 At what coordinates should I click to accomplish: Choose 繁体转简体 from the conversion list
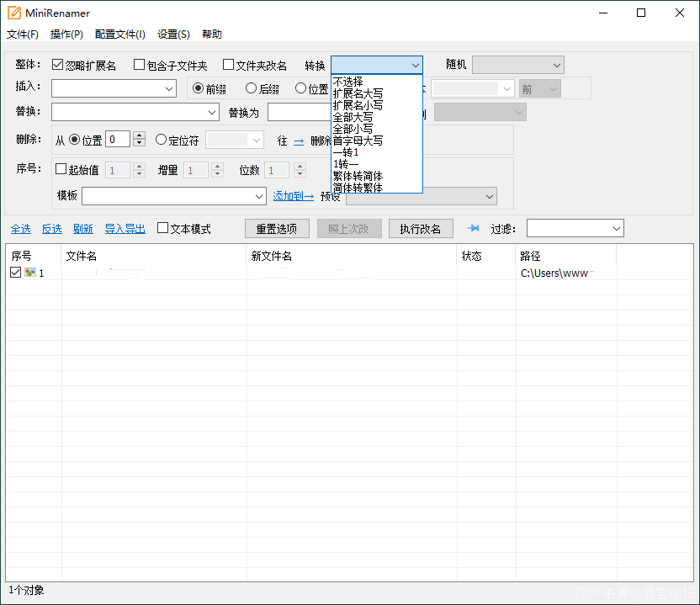tap(377, 176)
